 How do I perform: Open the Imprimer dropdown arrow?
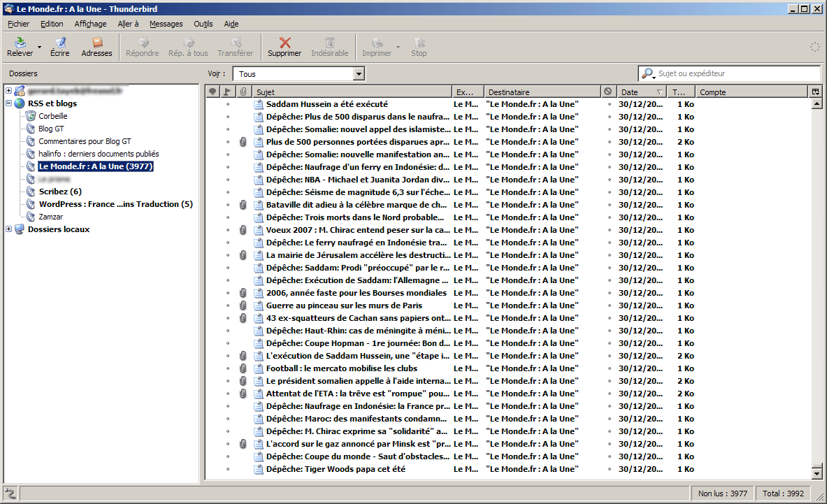[x=398, y=48]
